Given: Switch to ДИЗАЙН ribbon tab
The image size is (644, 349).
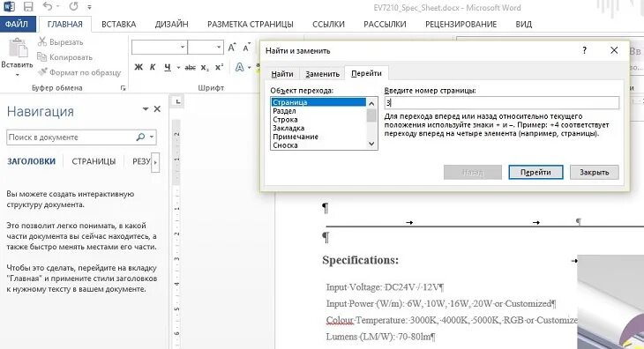Looking at the screenshot, I should tap(172, 24).
